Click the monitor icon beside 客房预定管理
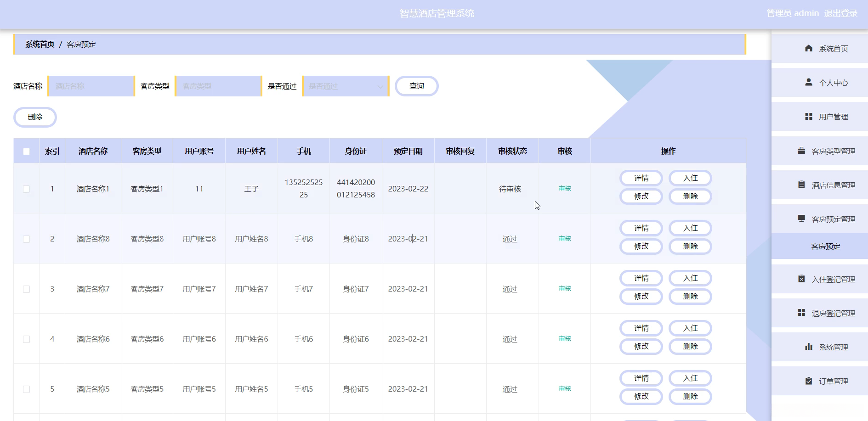This screenshot has height=421, width=868. point(801,219)
